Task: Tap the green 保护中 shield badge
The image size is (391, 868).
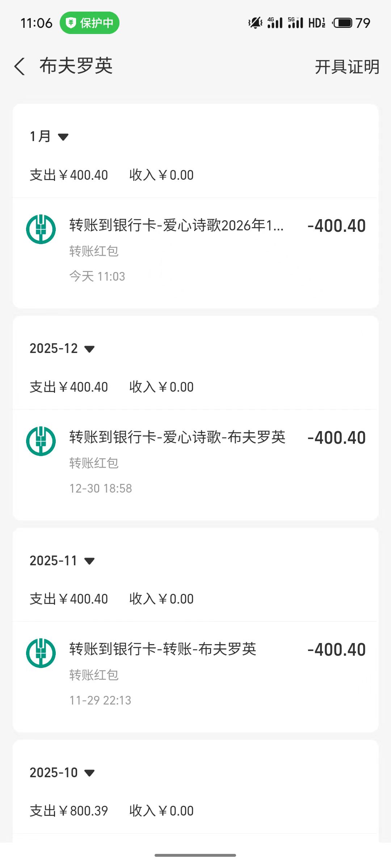Action: coord(89,23)
